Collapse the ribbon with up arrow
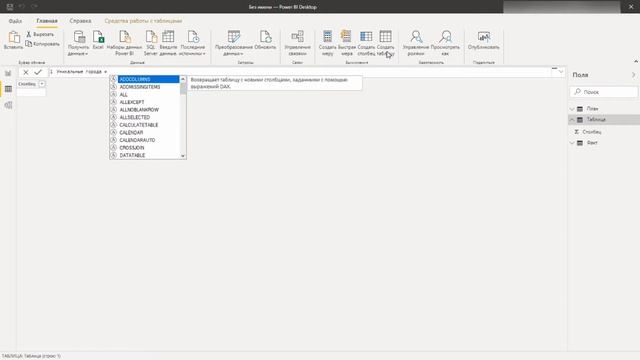The height and width of the screenshot is (360, 640). pos(636,61)
